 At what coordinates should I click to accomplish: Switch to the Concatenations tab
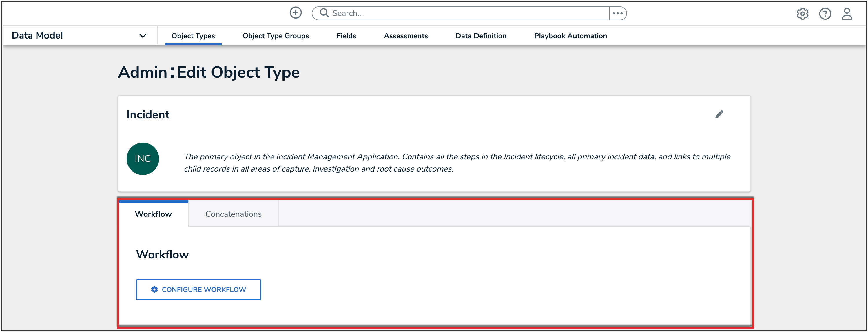click(x=233, y=214)
